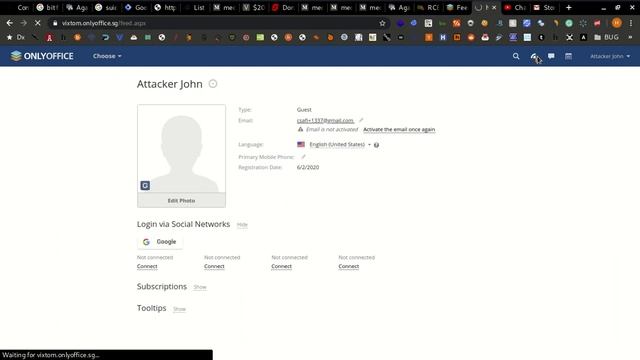Expand Tooltips with its Show link
This screenshot has width=640, height=360.
click(x=179, y=309)
